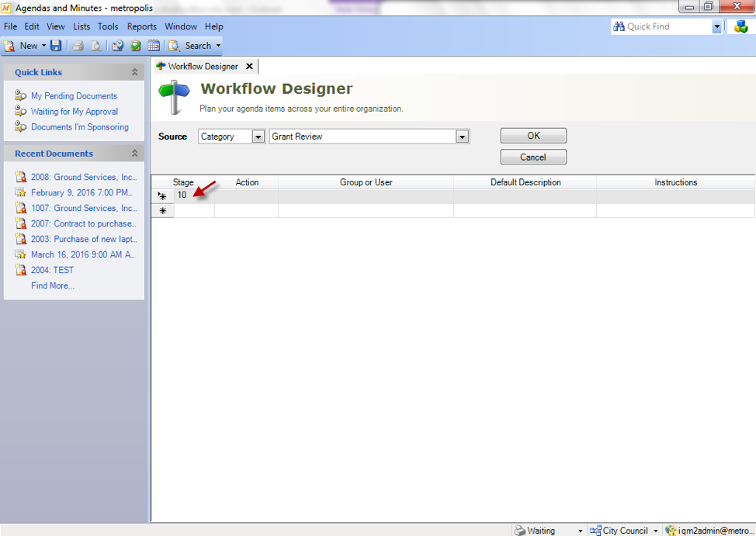Select the row header of stage 10 row

[162, 196]
